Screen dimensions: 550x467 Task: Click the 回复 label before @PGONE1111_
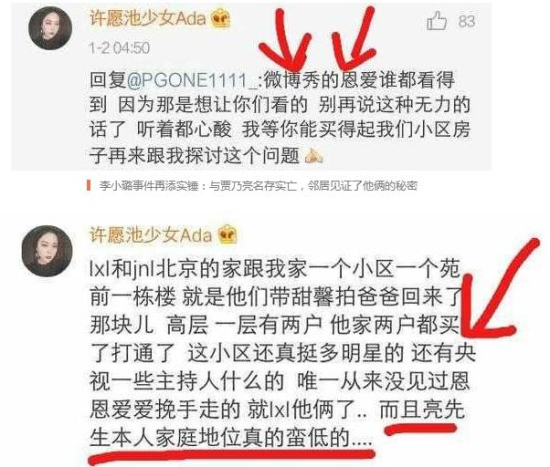tap(107, 81)
